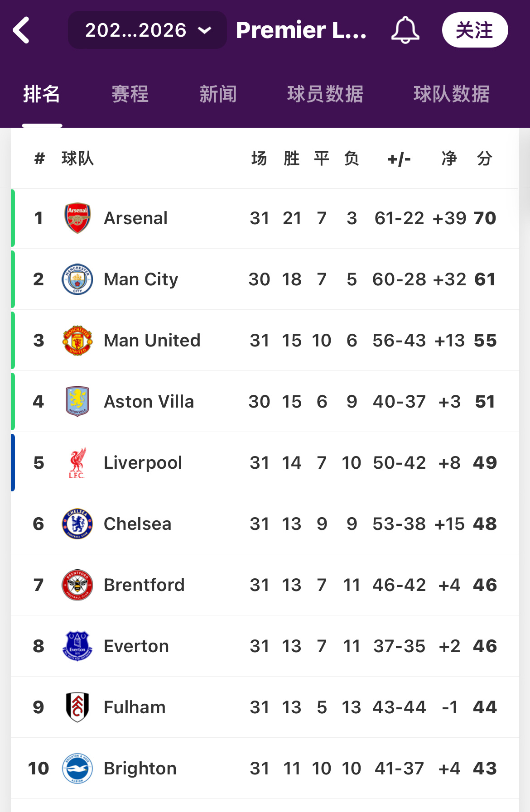Screen dimensions: 530x812
Task: Open the Everton team name link
Action: click(136, 646)
